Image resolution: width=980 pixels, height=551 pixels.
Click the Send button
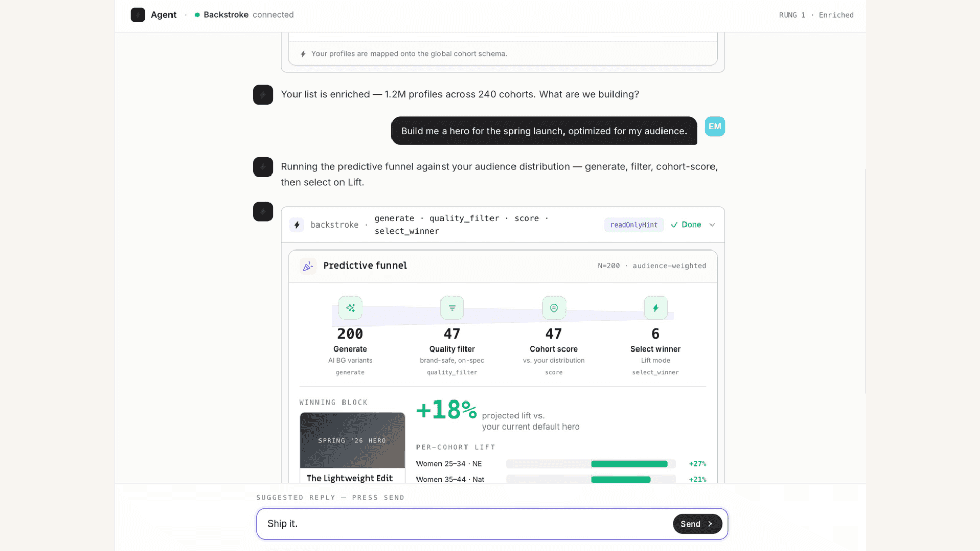(697, 524)
